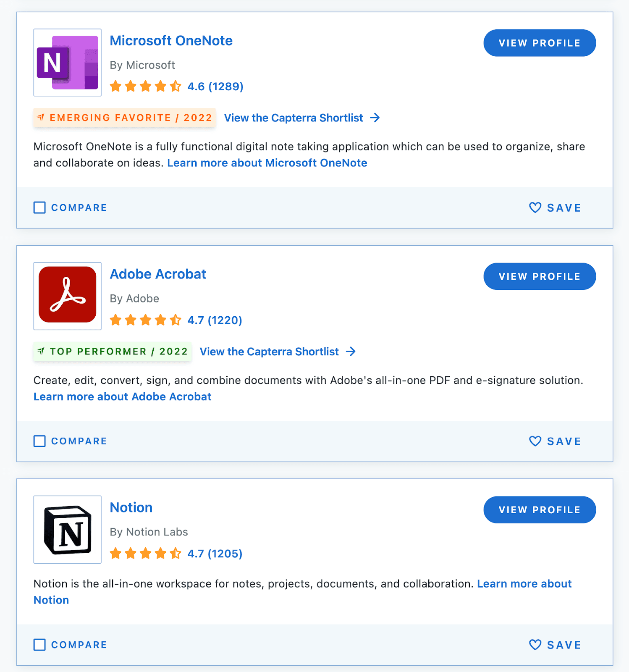Click the Emerging Favorite 2022 badge
Screen dimensions: 629x672
124,118
